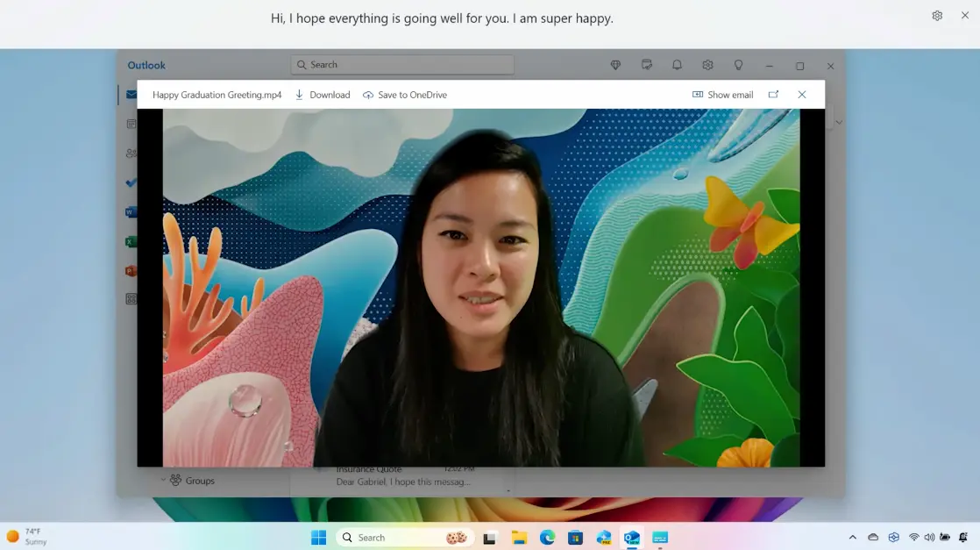Open Outlook settings gear icon
The height and width of the screenshot is (550, 980).
pyautogui.click(x=707, y=65)
